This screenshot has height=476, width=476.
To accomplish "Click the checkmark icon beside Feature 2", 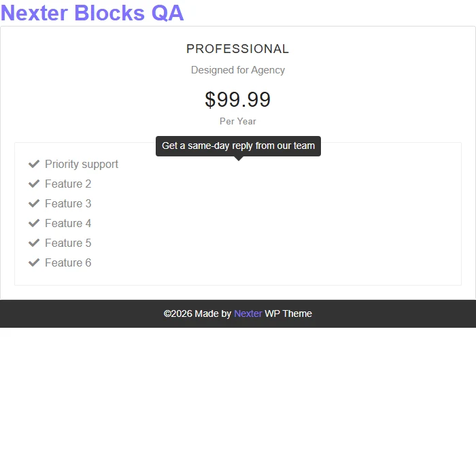I will coord(34,184).
